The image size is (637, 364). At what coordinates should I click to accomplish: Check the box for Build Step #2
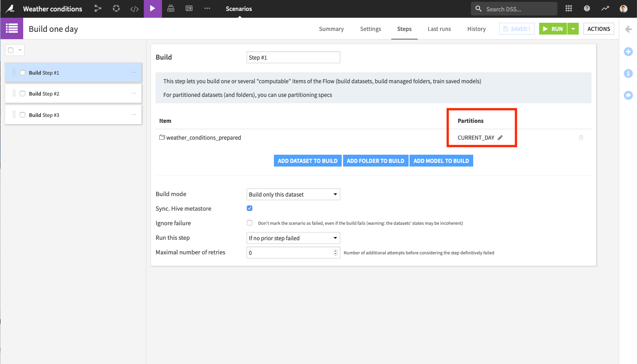(23, 94)
